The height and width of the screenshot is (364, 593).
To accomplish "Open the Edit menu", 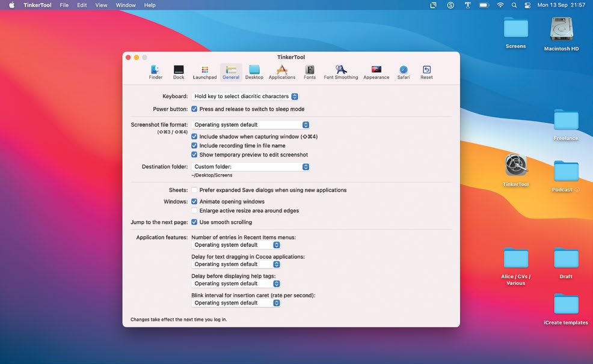I will pyautogui.click(x=82, y=5).
